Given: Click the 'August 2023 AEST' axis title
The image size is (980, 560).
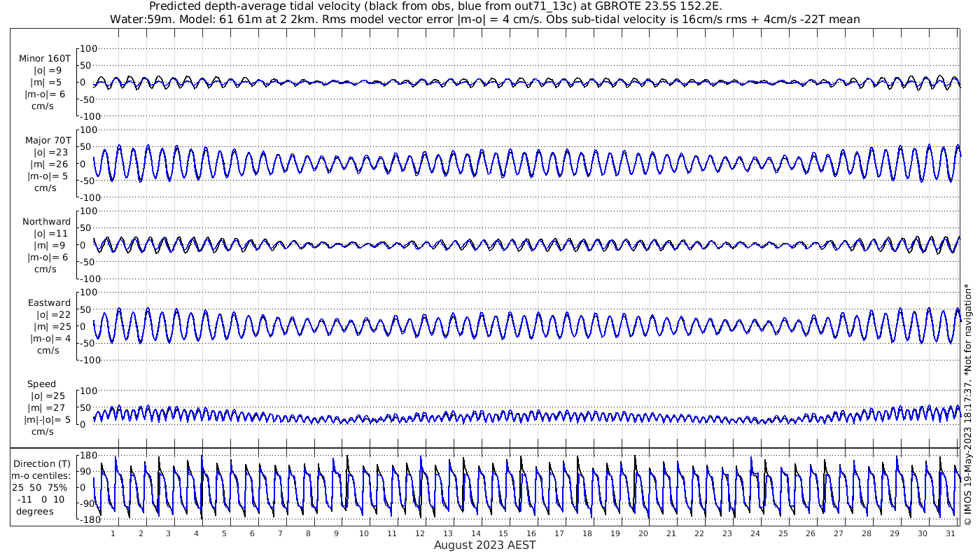Looking at the screenshot, I should pos(485,545).
